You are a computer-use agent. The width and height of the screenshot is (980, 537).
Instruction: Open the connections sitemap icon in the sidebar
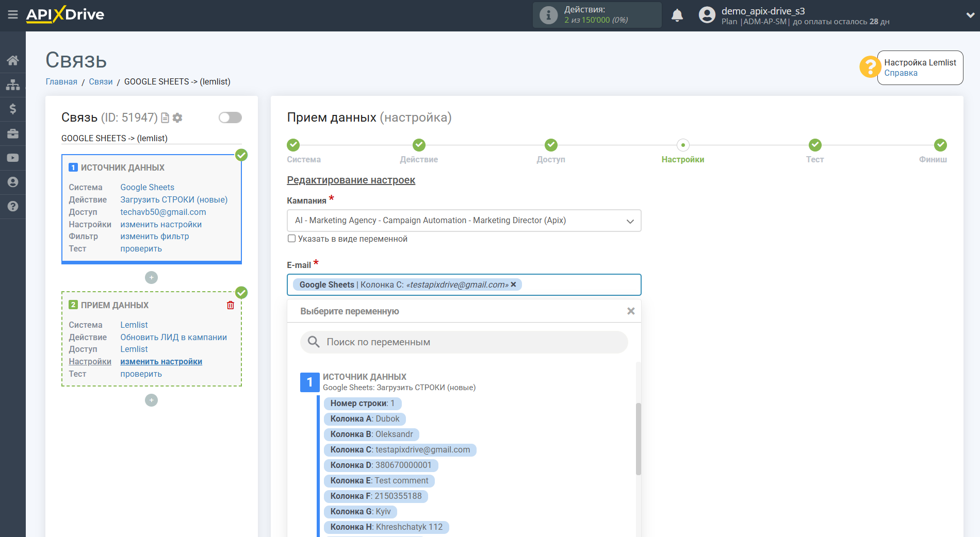point(13,85)
